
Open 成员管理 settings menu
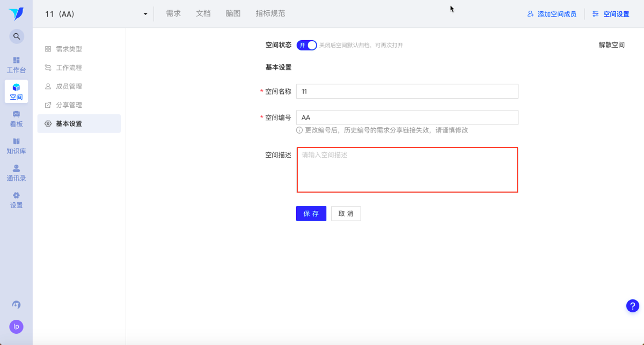click(x=79, y=86)
